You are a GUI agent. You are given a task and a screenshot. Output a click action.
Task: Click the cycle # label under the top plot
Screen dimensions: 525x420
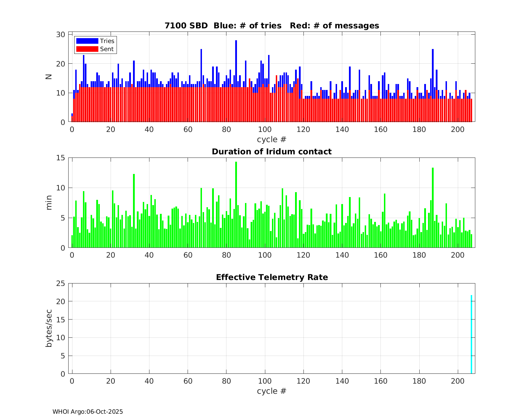click(x=272, y=139)
